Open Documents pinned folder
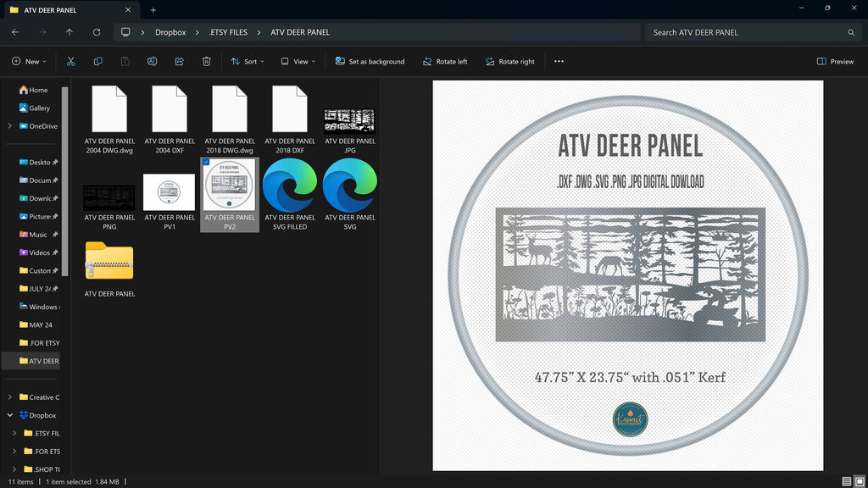868x488 pixels. pyautogui.click(x=34, y=180)
